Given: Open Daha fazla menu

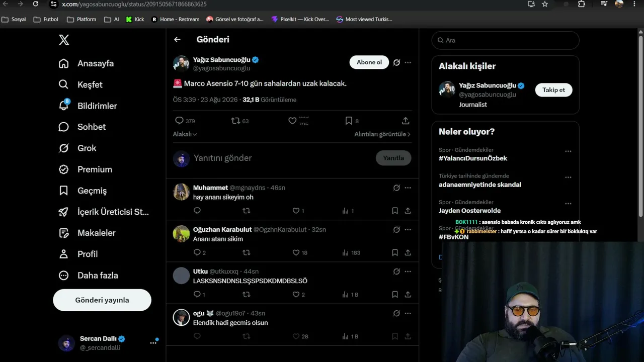Looking at the screenshot, I should point(88,275).
